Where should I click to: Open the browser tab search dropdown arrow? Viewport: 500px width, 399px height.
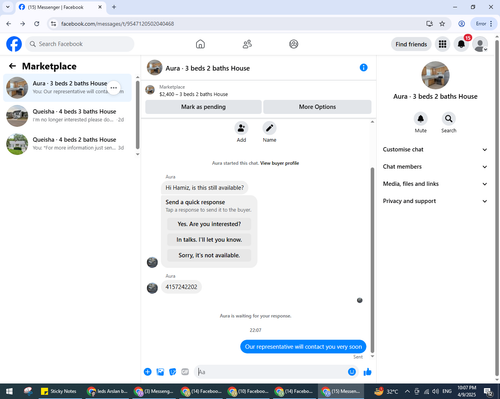8,7
